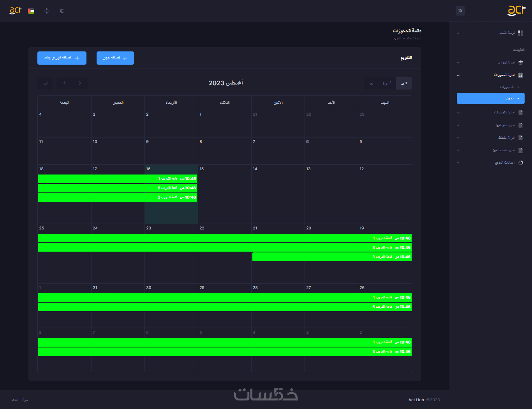
Task: Expand the ادارة الخطط chevron
Action: (x=458, y=138)
